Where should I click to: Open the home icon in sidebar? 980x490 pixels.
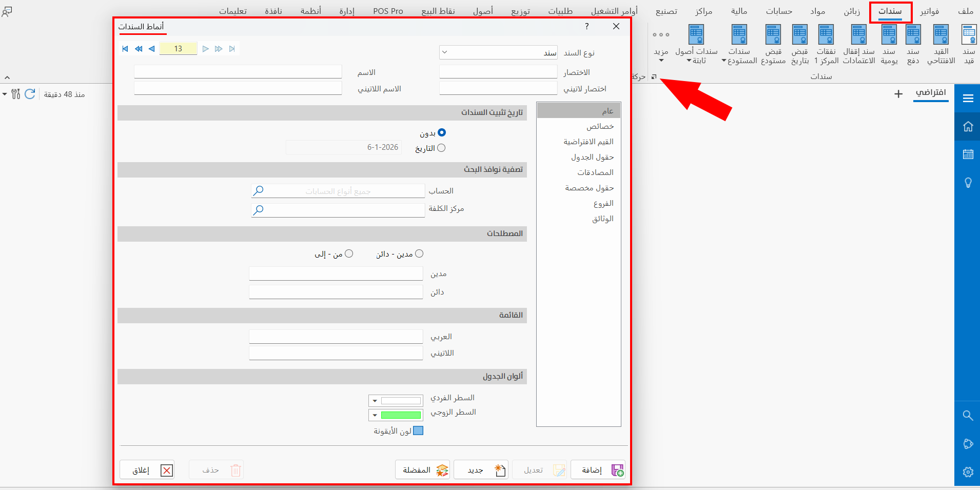tap(968, 126)
